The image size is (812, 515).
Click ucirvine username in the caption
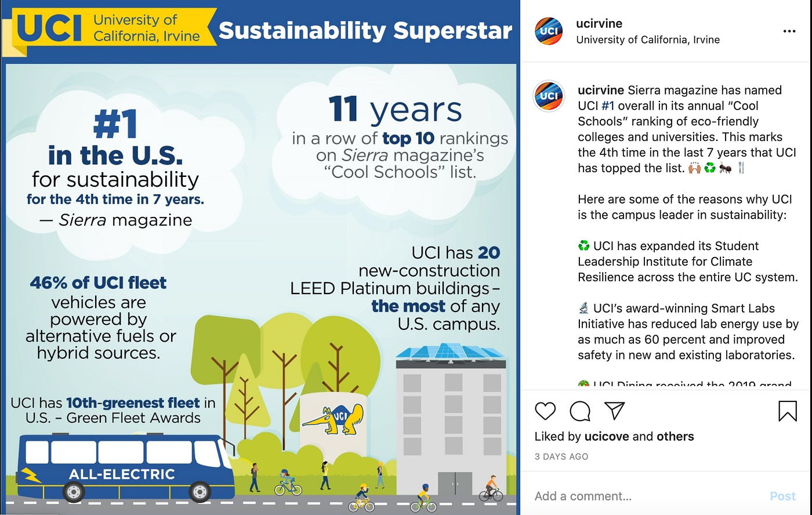pos(601,90)
